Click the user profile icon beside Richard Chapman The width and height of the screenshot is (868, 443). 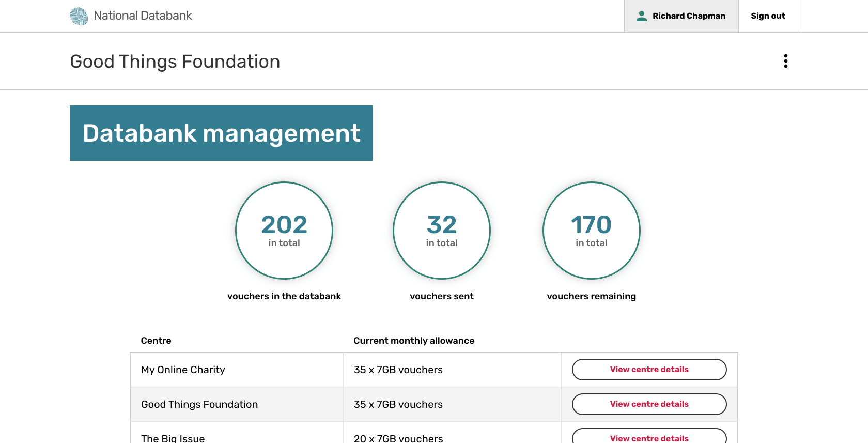tap(641, 16)
